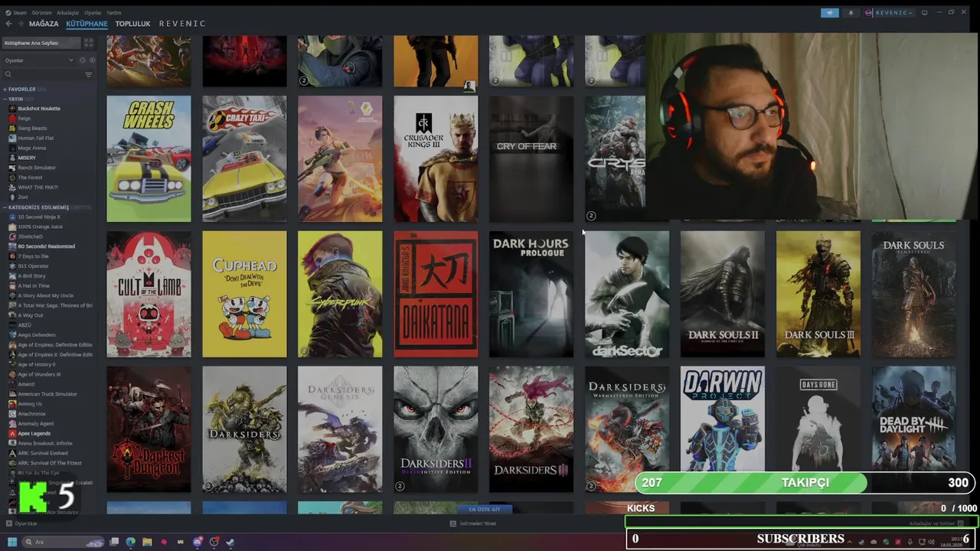
Task: Select Buckshot Roulette in the sidebar
Action: coord(39,109)
